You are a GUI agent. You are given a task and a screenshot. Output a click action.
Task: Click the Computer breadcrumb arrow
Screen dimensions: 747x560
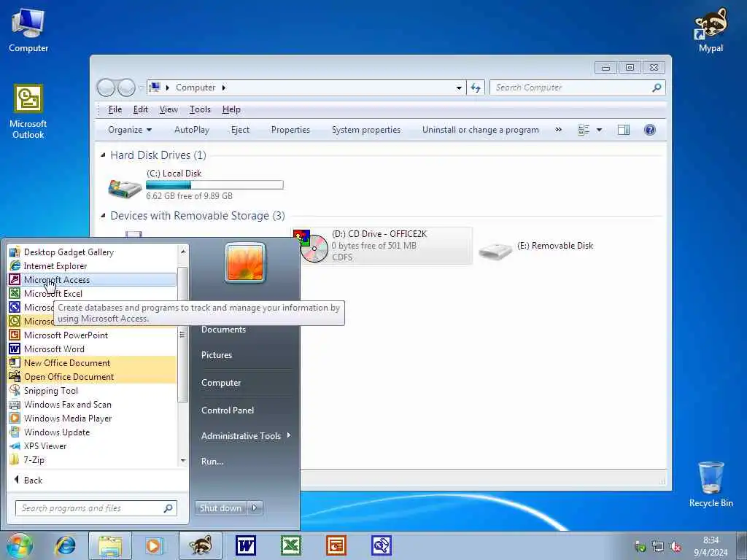pyautogui.click(x=223, y=87)
